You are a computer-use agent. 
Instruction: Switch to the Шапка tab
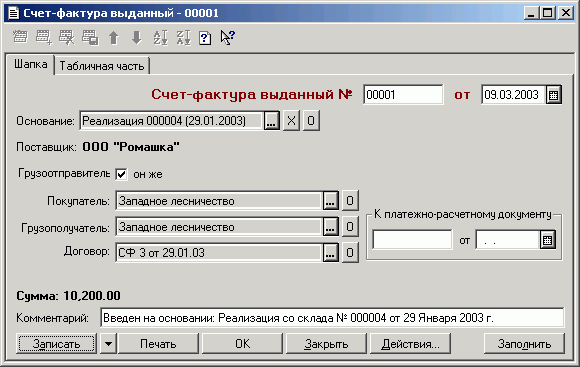30,64
